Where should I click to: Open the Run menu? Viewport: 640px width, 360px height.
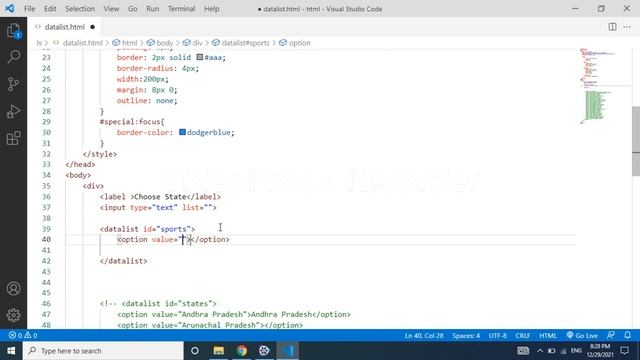point(153,9)
